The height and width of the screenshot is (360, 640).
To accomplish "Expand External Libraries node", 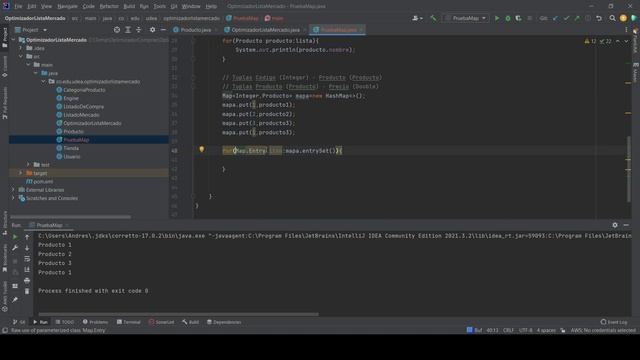I will click(x=13, y=190).
